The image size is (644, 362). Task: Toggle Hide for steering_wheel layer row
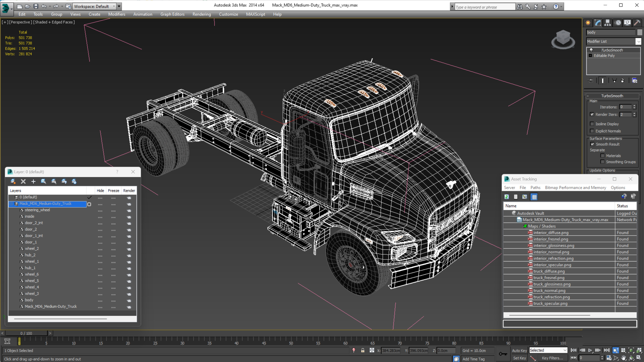pos(100,211)
